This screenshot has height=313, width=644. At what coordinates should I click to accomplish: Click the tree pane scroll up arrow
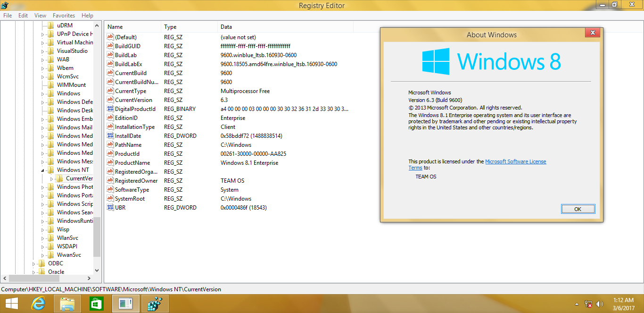[x=97, y=25]
